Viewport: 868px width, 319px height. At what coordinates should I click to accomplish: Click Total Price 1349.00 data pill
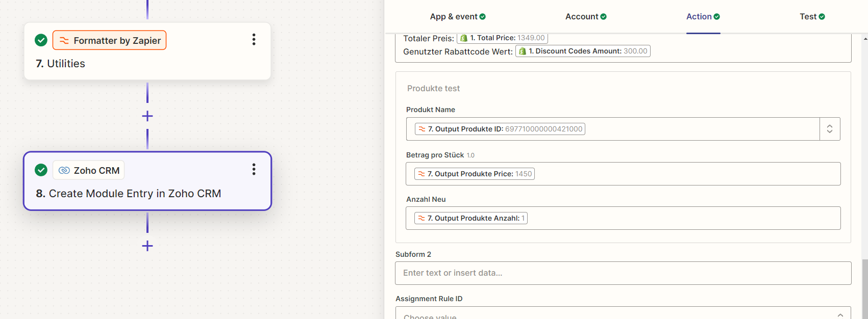coord(502,38)
